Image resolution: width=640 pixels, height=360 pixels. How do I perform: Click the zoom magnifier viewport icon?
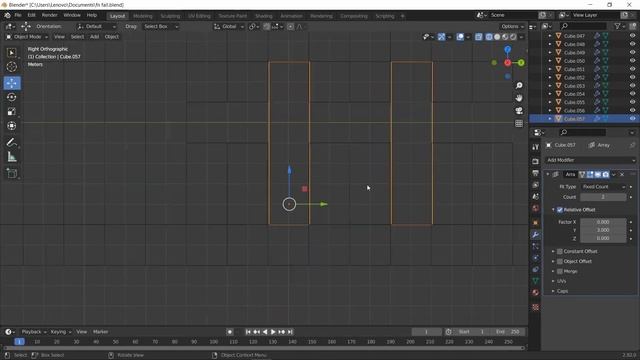click(519, 85)
